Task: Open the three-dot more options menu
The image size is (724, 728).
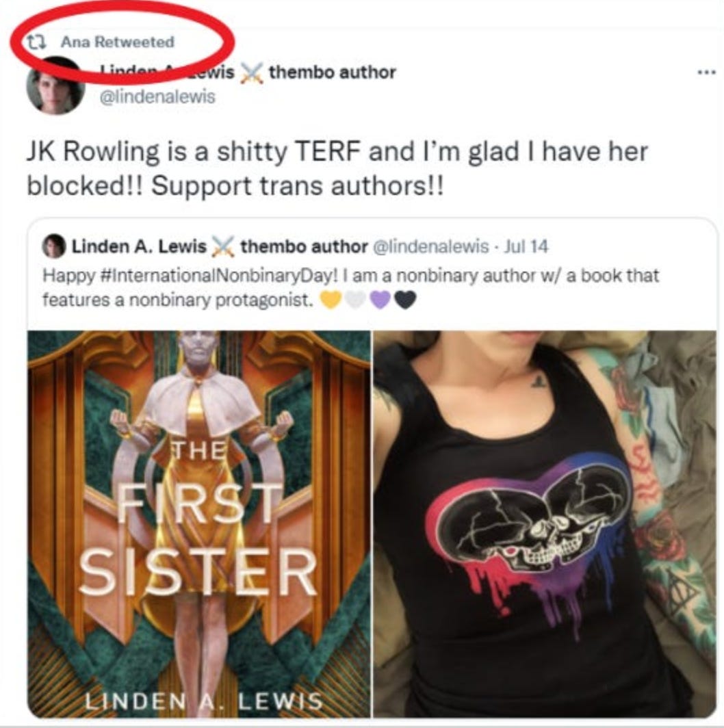Action: pos(708,72)
